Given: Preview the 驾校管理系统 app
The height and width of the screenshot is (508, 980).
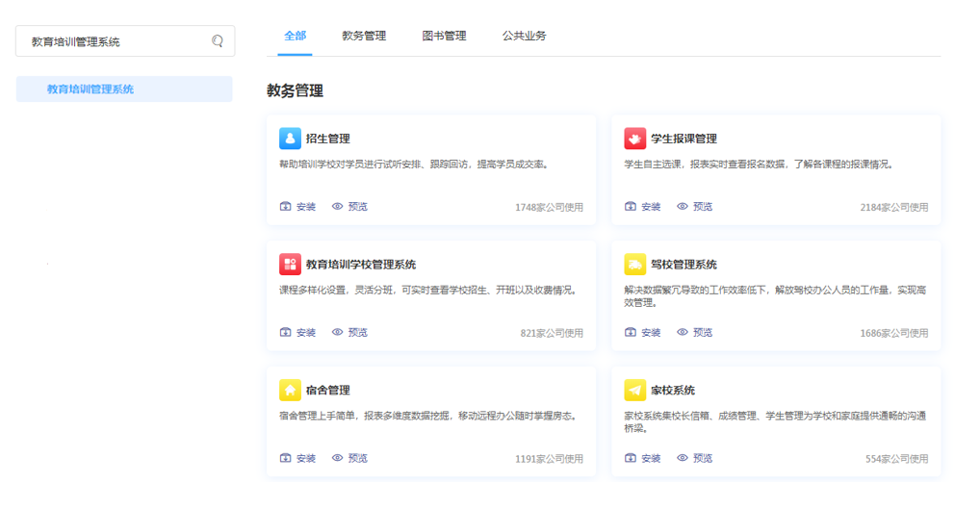Looking at the screenshot, I should click(x=694, y=333).
